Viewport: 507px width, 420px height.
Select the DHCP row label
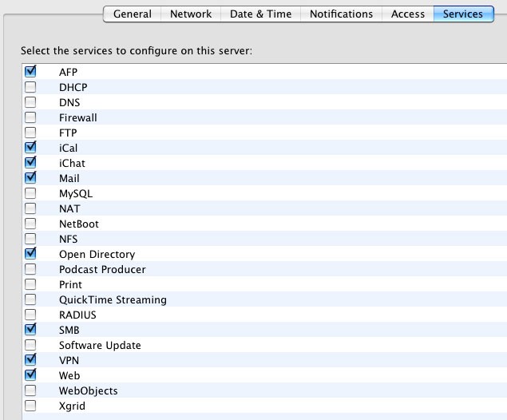pos(73,87)
